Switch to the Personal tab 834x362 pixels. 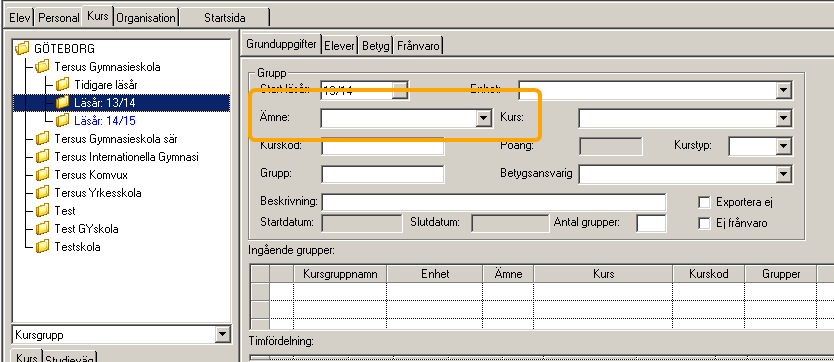click(59, 18)
